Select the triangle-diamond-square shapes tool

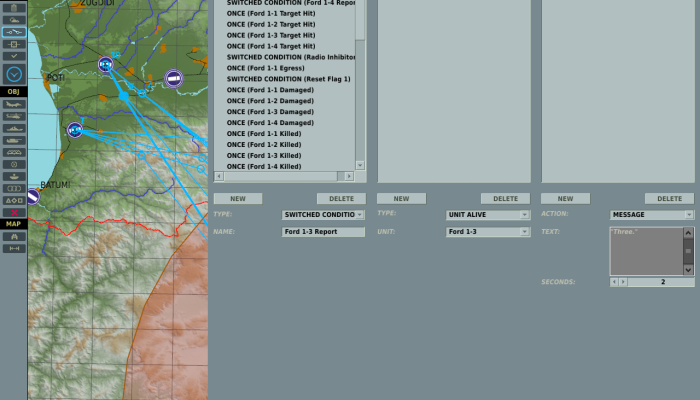14,200
